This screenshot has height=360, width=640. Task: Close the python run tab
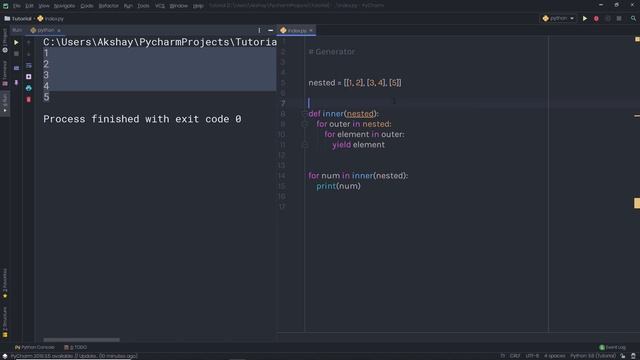point(59,30)
